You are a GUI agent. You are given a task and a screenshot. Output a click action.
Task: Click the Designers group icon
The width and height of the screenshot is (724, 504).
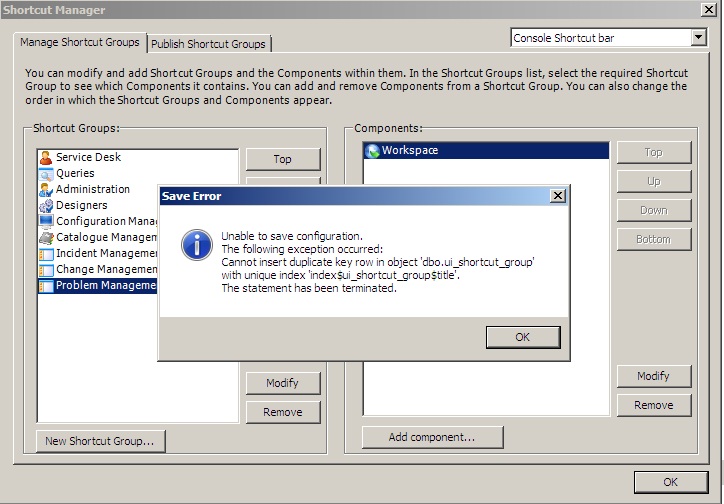coord(46,205)
